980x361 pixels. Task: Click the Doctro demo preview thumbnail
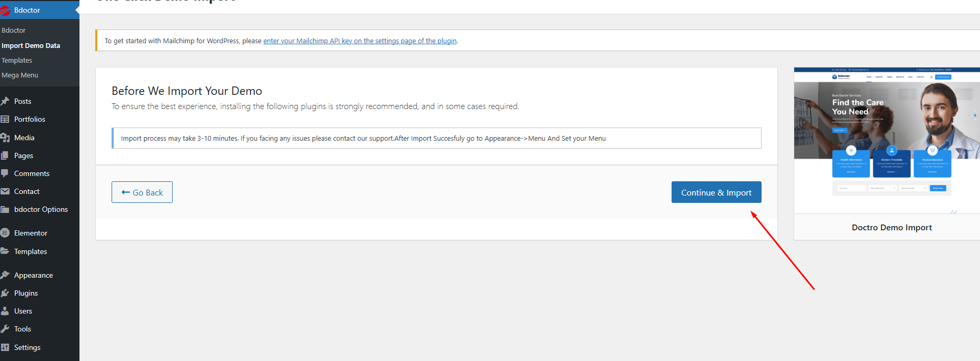pyautogui.click(x=886, y=140)
